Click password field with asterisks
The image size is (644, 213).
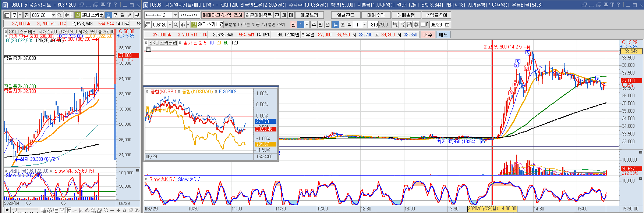189,15
